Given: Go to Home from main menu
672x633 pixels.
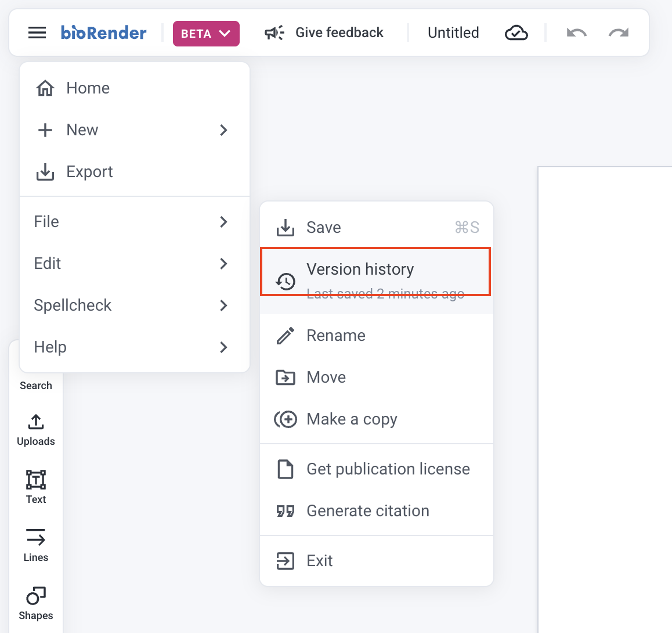Looking at the screenshot, I should point(88,88).
